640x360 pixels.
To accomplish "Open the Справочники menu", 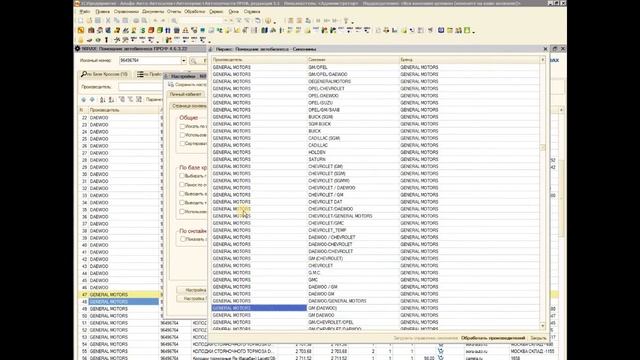I will (x=126, y=12).
